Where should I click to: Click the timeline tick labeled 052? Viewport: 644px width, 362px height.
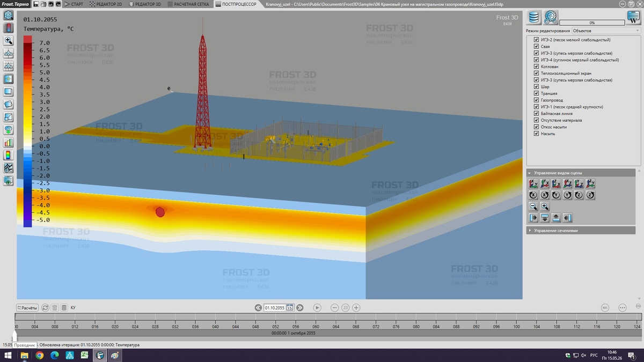[275, 326]
